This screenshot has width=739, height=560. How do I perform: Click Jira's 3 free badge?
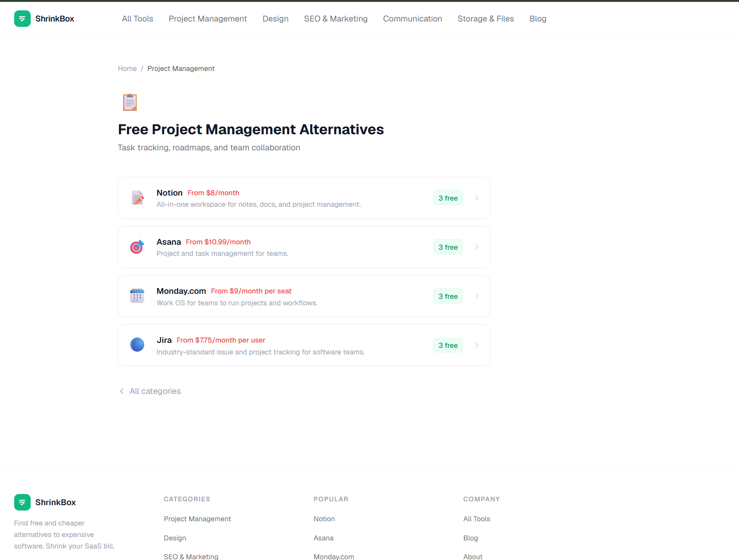point(448,345)
